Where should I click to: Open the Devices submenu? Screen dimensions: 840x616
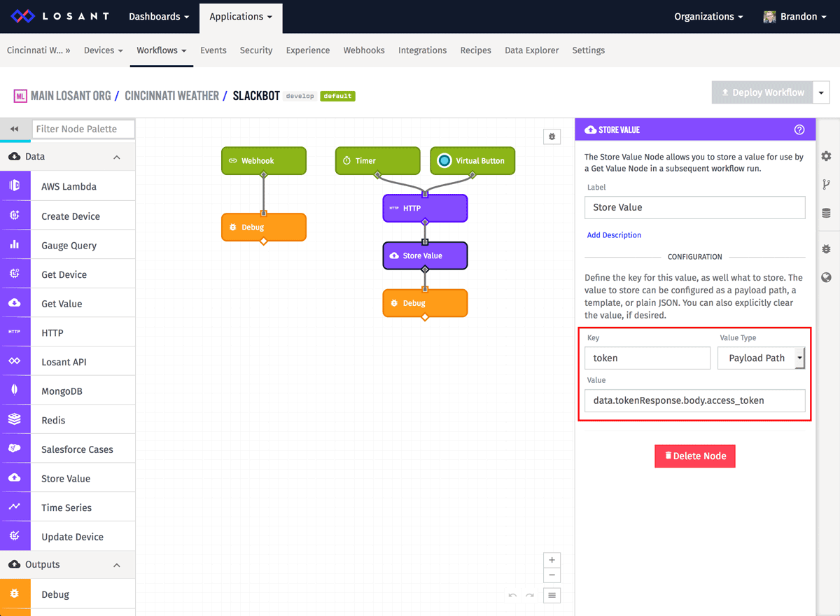tap(104, 50)
